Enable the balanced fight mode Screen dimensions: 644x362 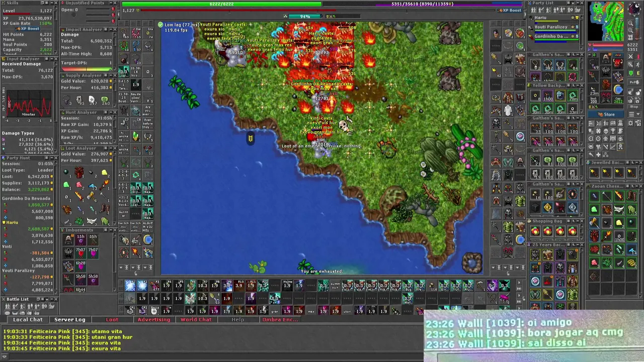pyautogui.click(x=630, y=65)
